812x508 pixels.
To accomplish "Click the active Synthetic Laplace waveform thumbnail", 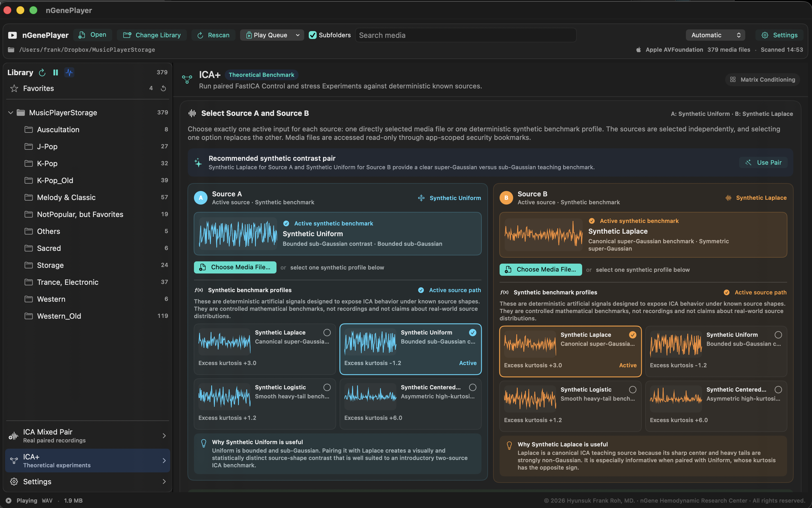I will [x=543, y=235].
